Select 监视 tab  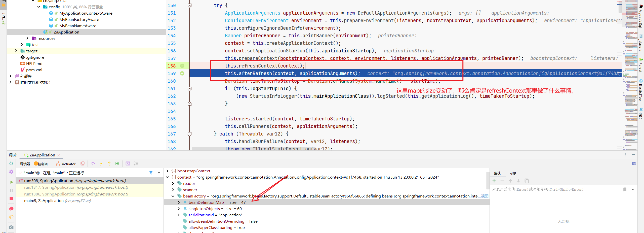click(497, 173)
